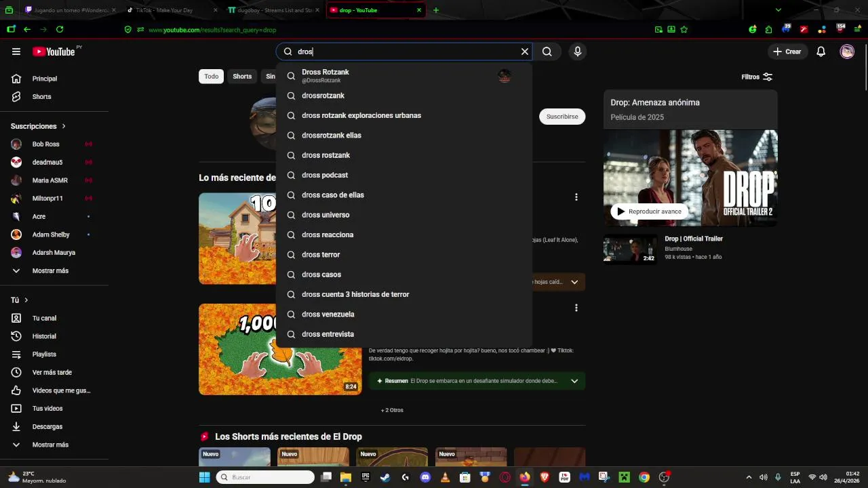Show the + 2 Otros videos

click(392, 410)
